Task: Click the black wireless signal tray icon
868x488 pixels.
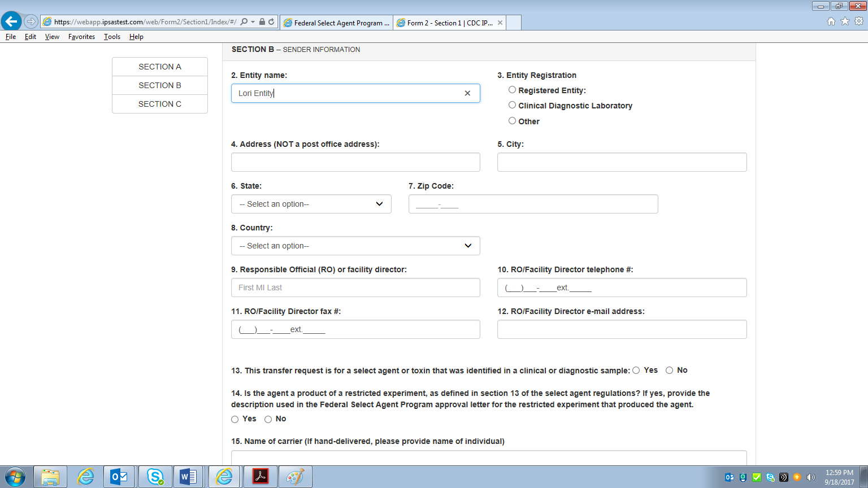Action: [784, 477]
